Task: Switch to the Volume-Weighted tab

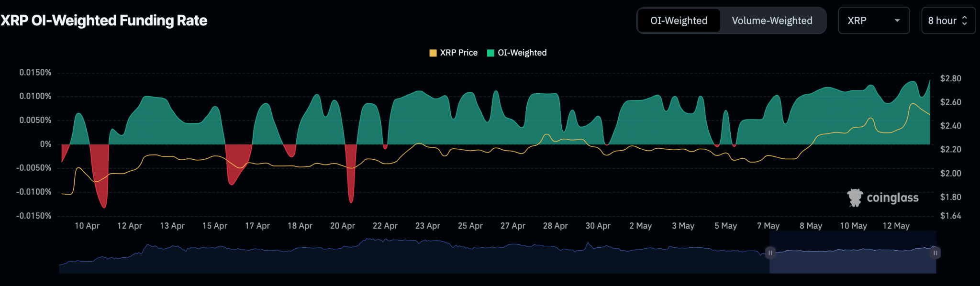Action: pos(772,21)
